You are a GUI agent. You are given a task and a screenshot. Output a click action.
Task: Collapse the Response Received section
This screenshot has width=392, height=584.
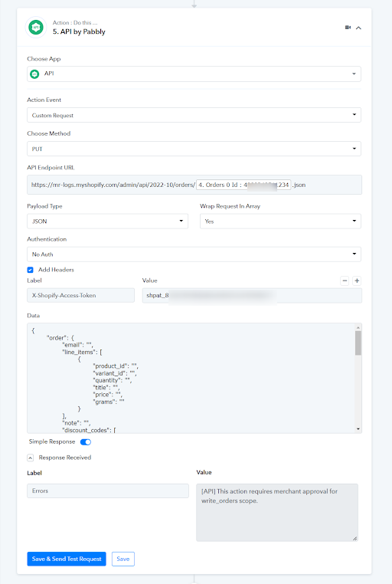31,458
